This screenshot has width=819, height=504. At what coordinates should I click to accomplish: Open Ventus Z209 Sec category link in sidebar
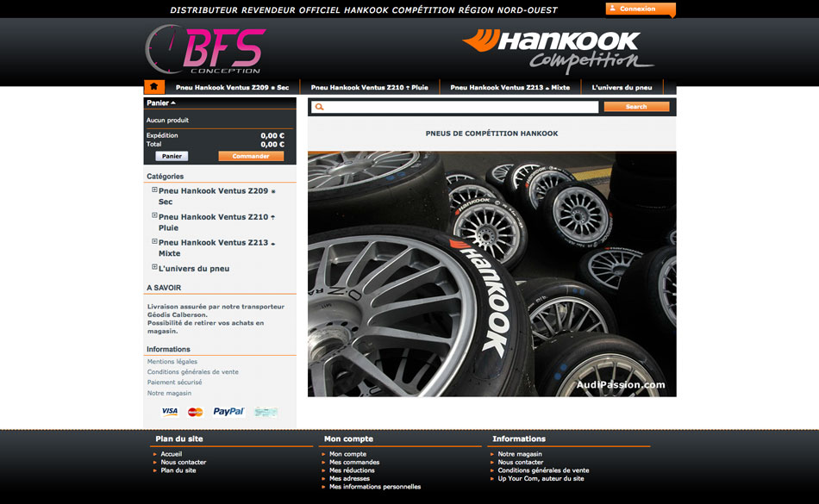click(216, 196)
